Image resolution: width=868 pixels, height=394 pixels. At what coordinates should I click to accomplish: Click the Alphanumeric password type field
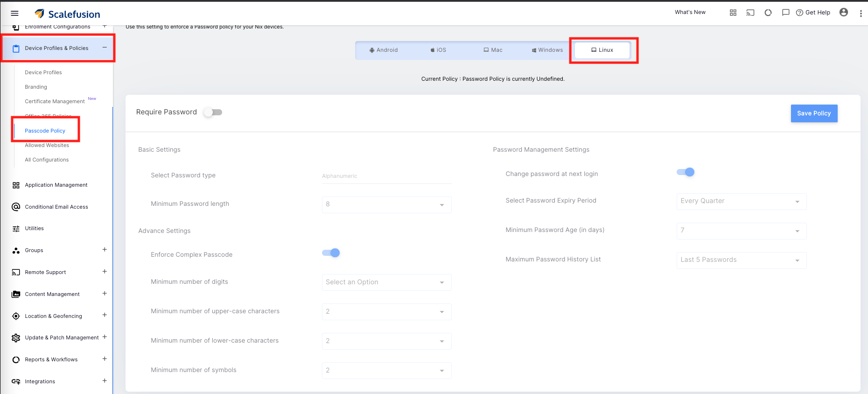[x=386, y=176]
